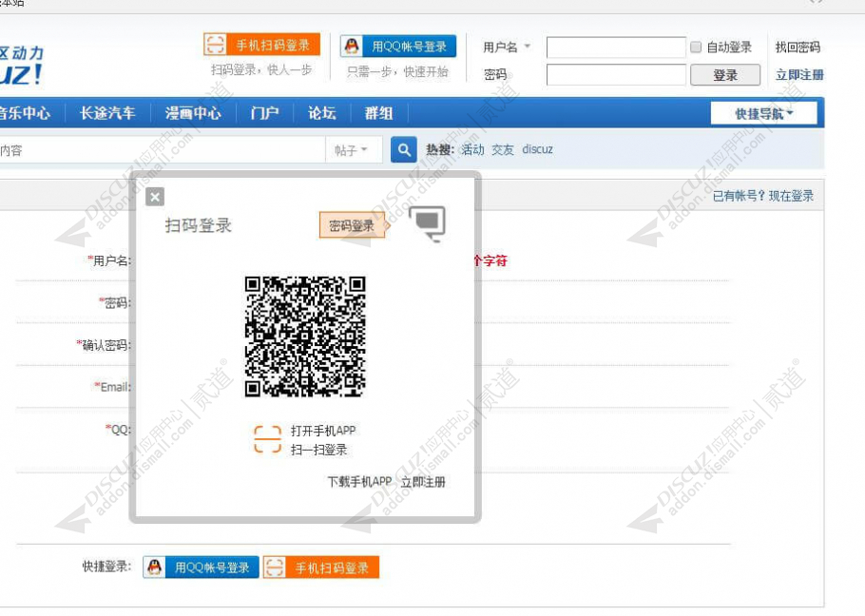Click the 扫码登录，快人一步 caption
Viewport: 865px width, 616px height.
click(x=261, y=70)
